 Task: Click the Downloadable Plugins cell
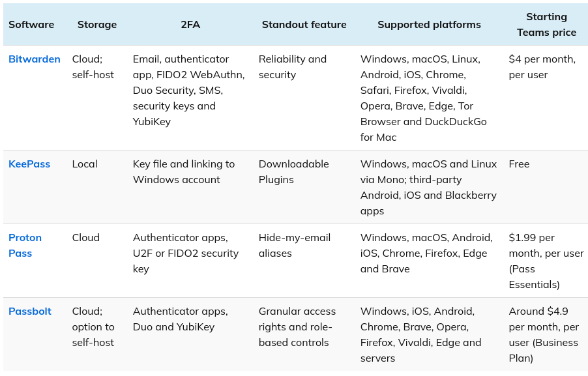pyautogui.click(x=293, y=172)
